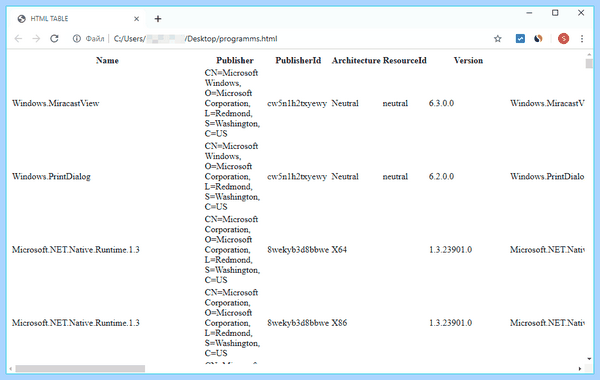This screenshot has height=380, width=600.
Task: Open the red profile avatar
Action: [x=563, y=39]
